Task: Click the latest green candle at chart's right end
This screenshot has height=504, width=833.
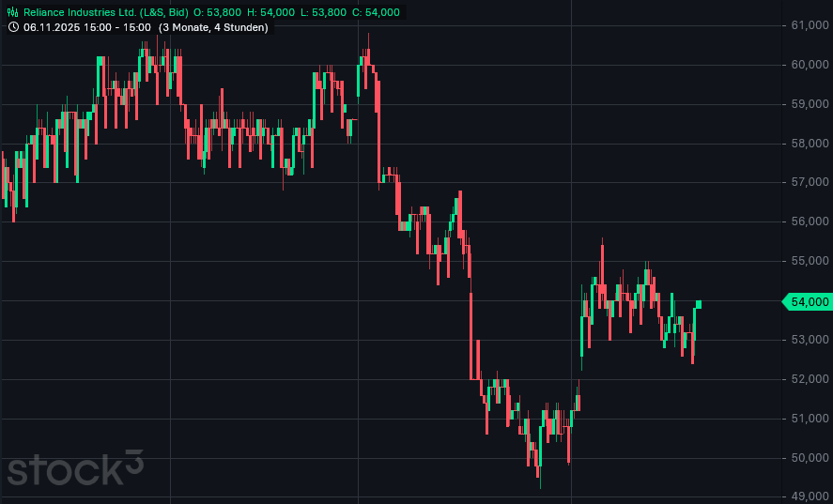Action: [x=699, y=304]
